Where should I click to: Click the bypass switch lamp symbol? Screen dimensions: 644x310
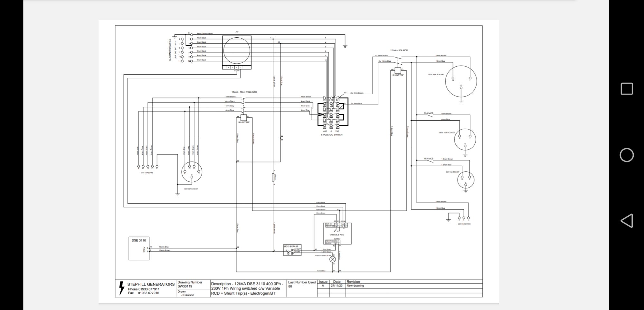[333, 259]
